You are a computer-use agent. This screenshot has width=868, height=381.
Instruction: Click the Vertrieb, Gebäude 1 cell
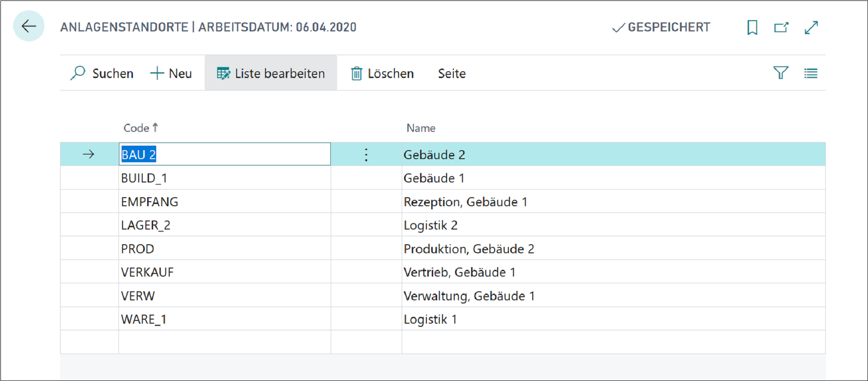point(614,272)
